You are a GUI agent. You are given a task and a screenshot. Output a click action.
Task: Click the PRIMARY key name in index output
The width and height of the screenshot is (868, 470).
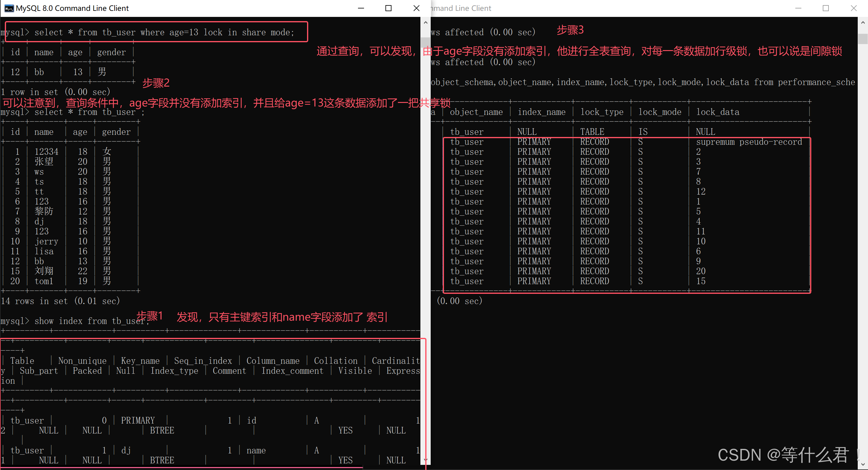coord(138,420)
